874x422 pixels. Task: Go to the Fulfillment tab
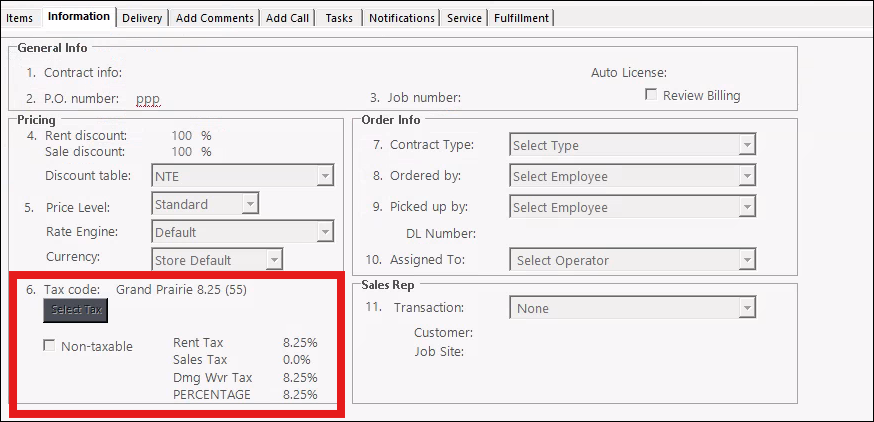point(520,18)
